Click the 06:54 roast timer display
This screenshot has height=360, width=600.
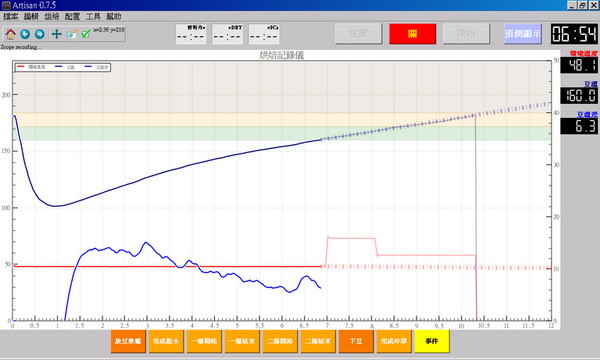(574, 34)
